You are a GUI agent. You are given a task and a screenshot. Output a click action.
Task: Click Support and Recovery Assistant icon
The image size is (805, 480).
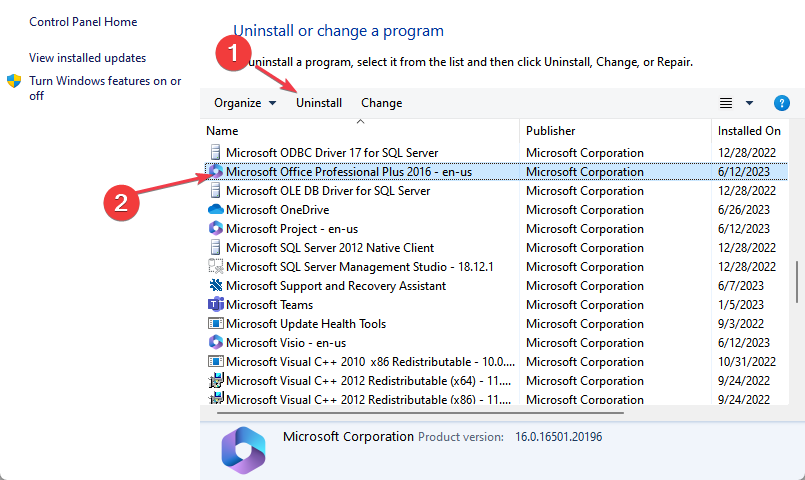[216, 285]
